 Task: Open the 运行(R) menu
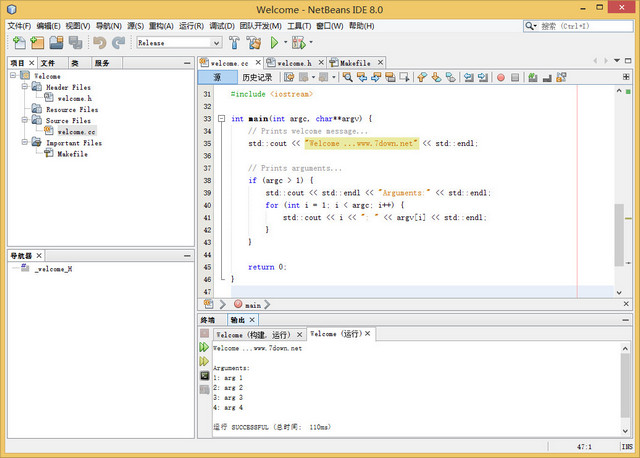[x=192, y=26]
